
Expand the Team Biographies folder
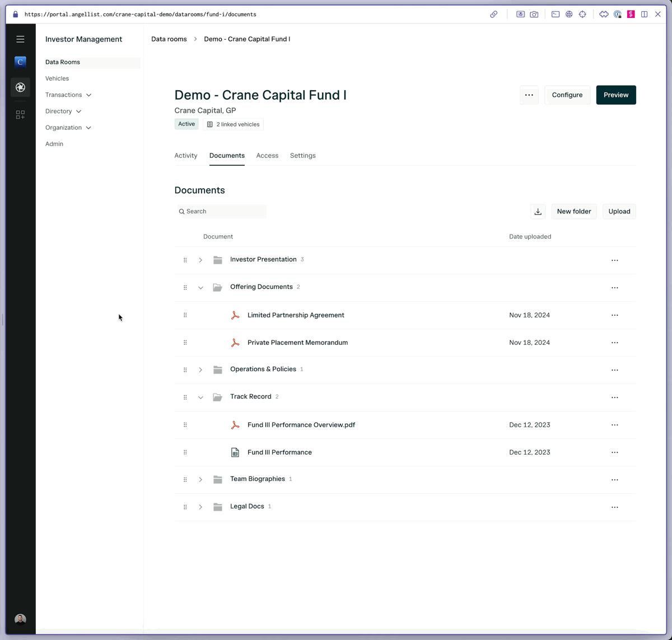(x=200, y=480)
